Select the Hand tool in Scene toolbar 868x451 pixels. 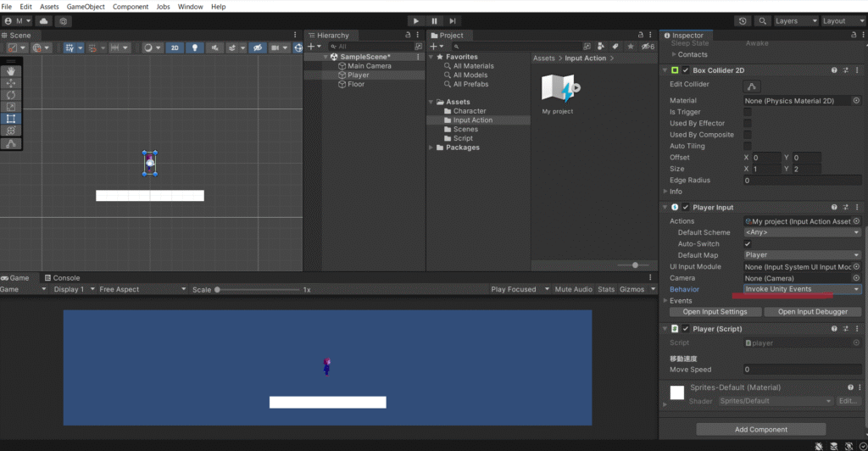(11, 72)
